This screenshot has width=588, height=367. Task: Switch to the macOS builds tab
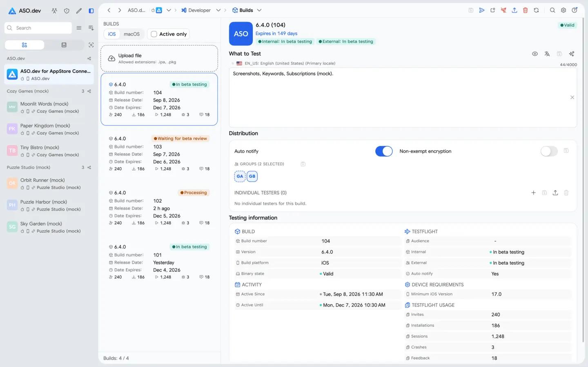[131, 34]
